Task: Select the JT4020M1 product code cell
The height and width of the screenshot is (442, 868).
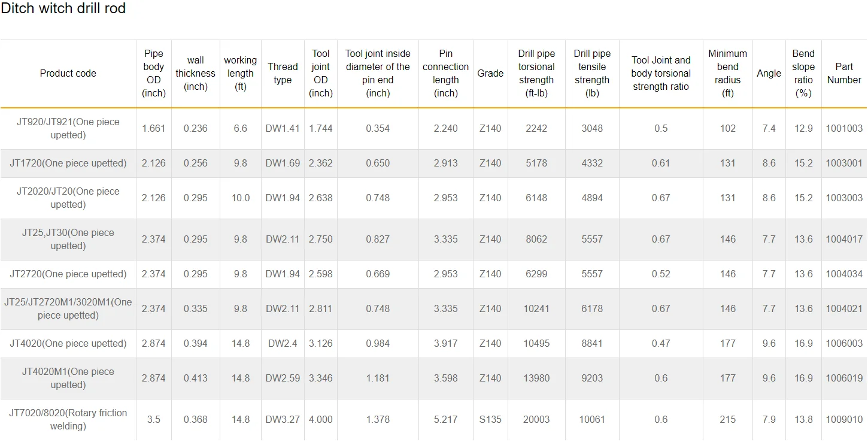Action: 68,378
